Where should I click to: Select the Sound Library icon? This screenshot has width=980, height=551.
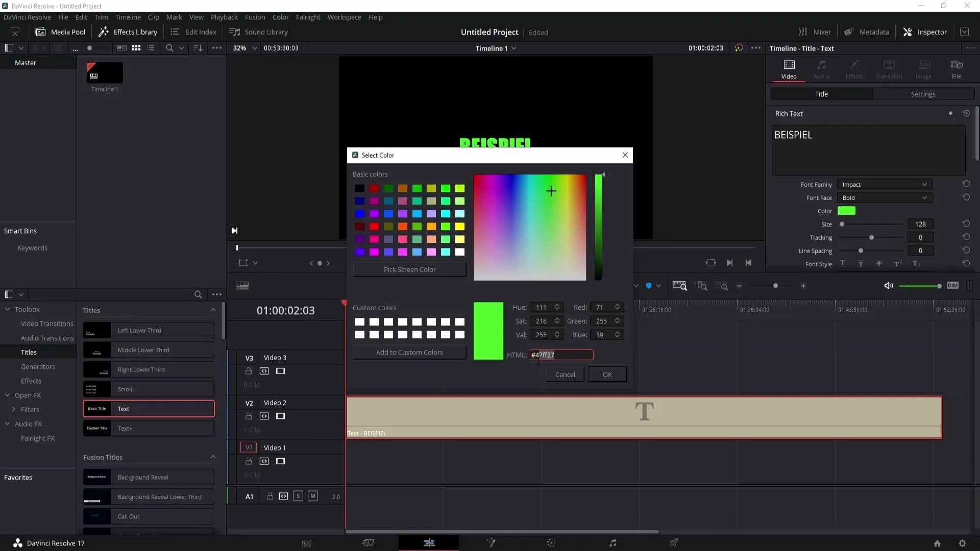tap(235, 32)
